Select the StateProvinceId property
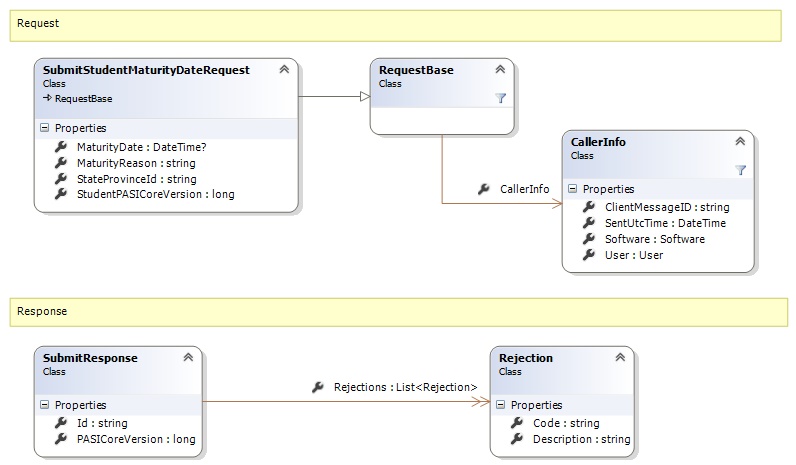 pos(136,179)
